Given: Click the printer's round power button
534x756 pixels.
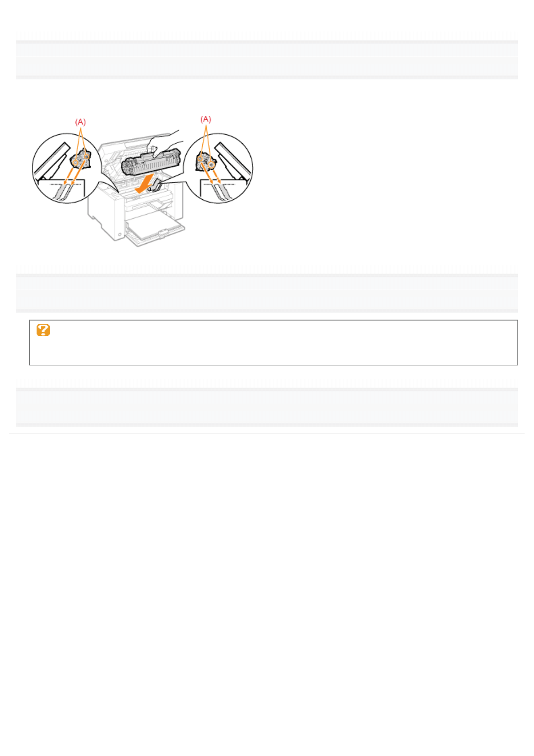Looking at the screenshot, I should click(120, 235).
